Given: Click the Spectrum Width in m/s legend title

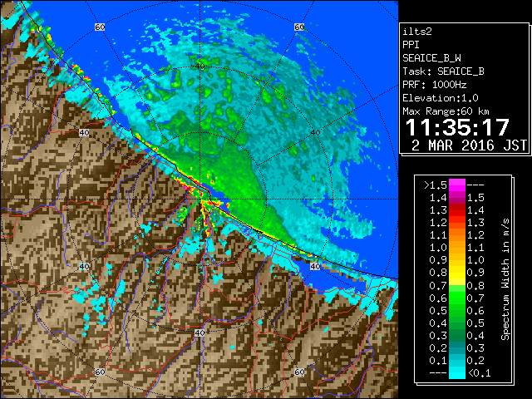Looking at the screenshot, I should (505, 279).
